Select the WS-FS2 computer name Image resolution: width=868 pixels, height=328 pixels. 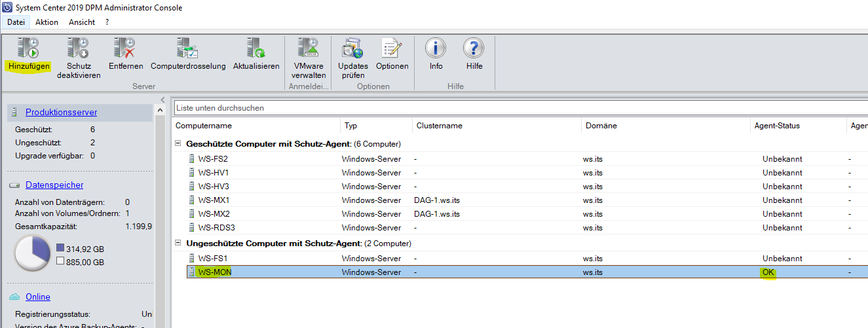pos(213,159)
